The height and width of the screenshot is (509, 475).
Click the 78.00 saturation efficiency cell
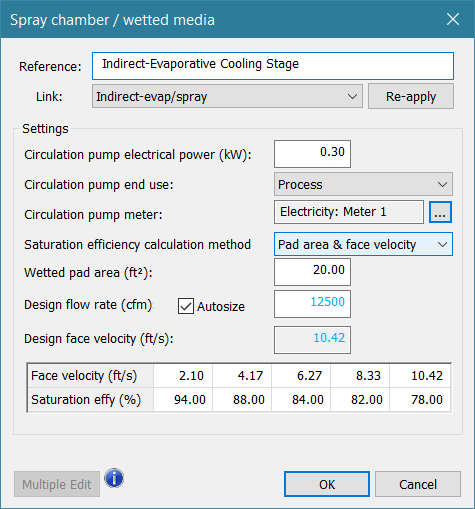[420, 399]
